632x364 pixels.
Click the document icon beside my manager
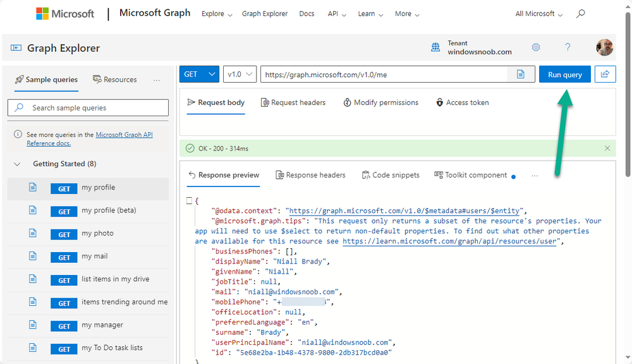[33, 325]
